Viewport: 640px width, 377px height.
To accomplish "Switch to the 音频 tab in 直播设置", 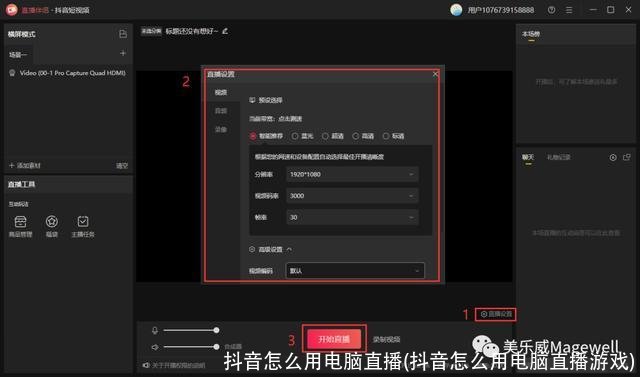I will pos(221,111).
